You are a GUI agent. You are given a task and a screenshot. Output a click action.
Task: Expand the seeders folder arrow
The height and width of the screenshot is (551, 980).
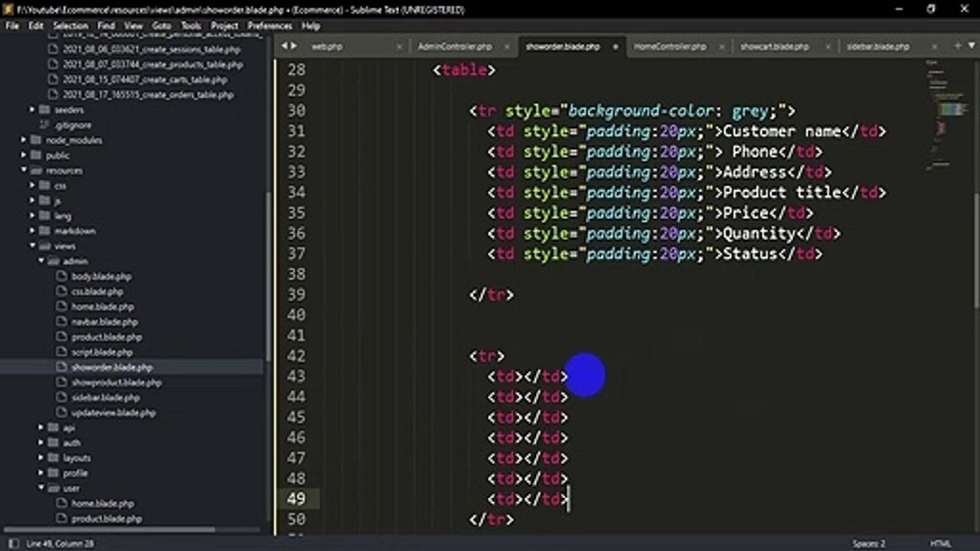point(32,109)
